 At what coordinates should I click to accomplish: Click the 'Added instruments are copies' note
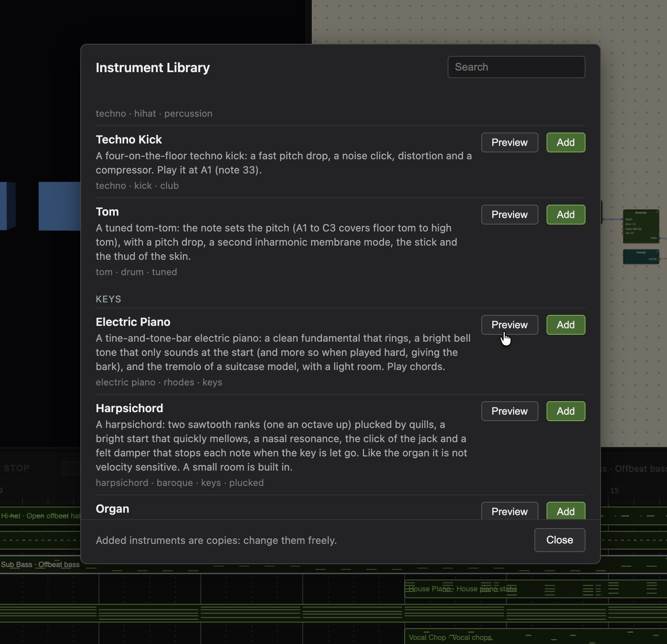click(x=216, y=540)
